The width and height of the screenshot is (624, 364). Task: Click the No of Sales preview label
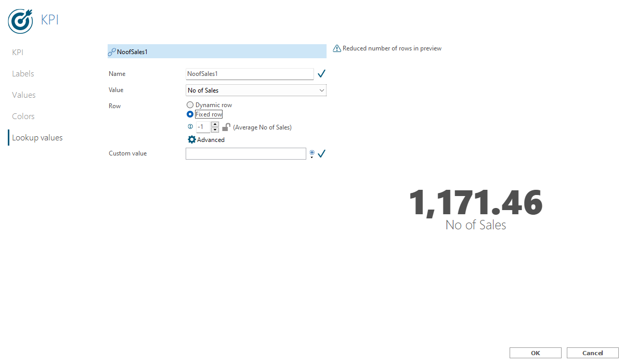pyautogui.click(x=476, y=225)
